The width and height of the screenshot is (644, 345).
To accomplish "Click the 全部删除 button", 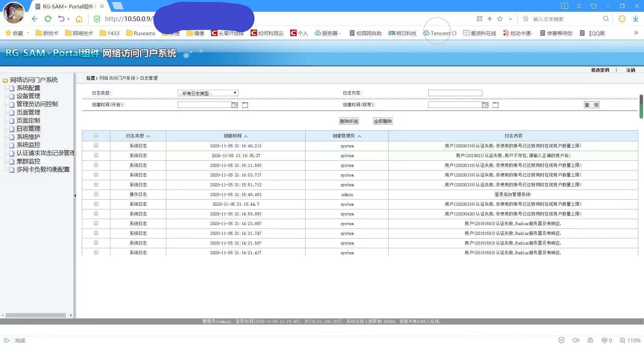I will 383,121.
